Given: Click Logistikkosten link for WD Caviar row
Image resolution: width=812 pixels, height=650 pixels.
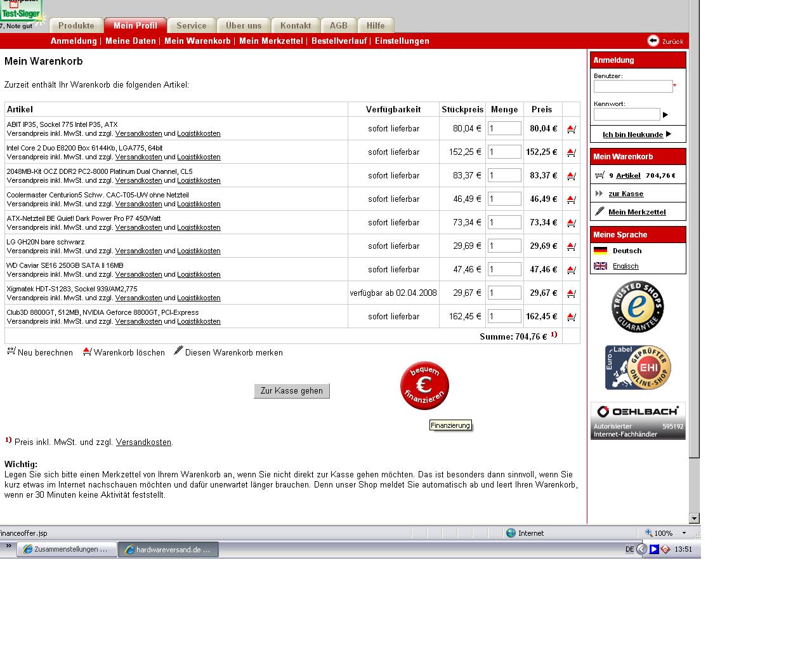Looking at the screenshot, I should [x=199, y=274].
